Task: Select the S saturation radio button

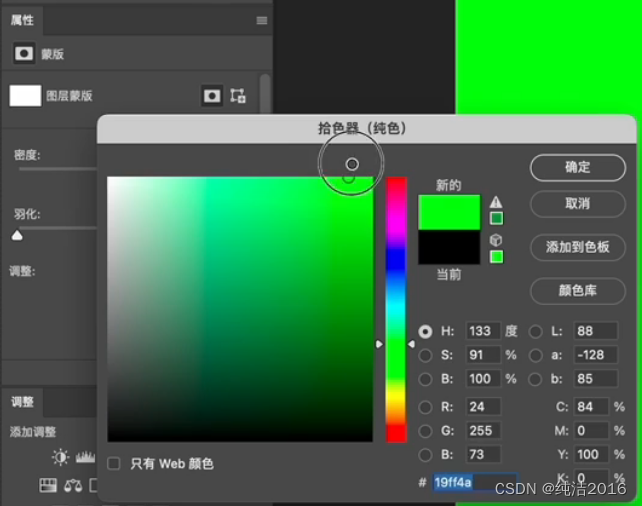Action: (x=425, y=355)
